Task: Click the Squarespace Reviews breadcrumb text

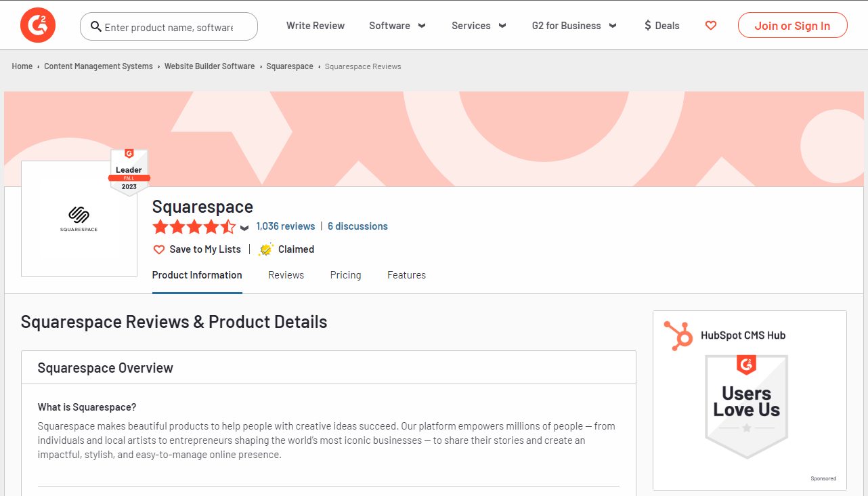Action: [x=363, y=66]
